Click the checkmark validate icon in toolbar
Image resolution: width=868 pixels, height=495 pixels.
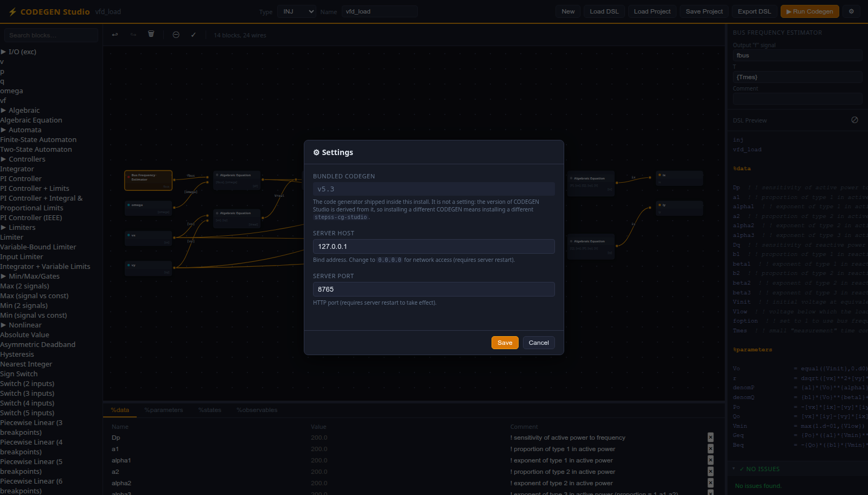click(x=193, y=35)
